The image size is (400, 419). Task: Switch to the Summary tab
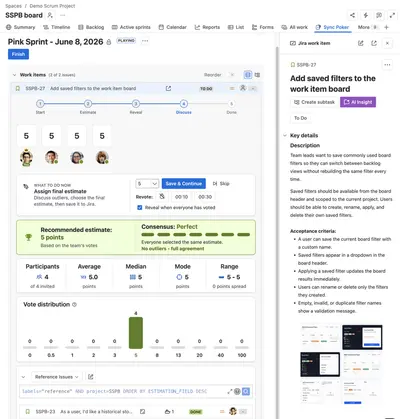pyautogui.click(x=20, y=27)
